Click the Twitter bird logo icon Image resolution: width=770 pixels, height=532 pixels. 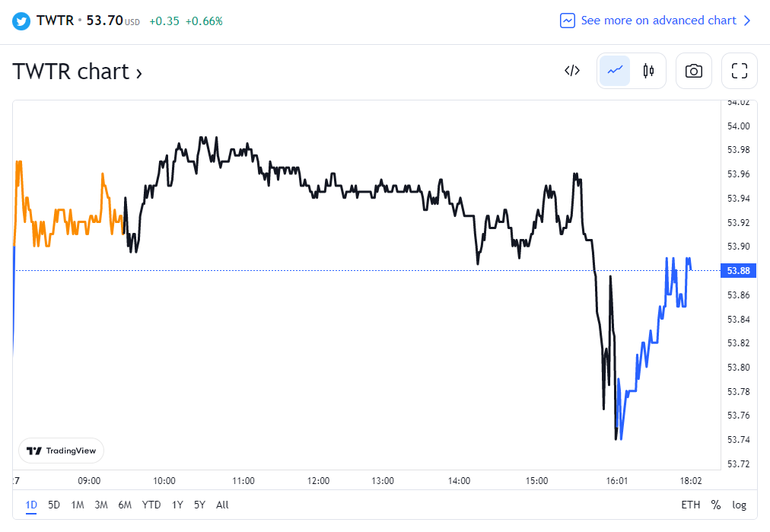pos(22,21)
